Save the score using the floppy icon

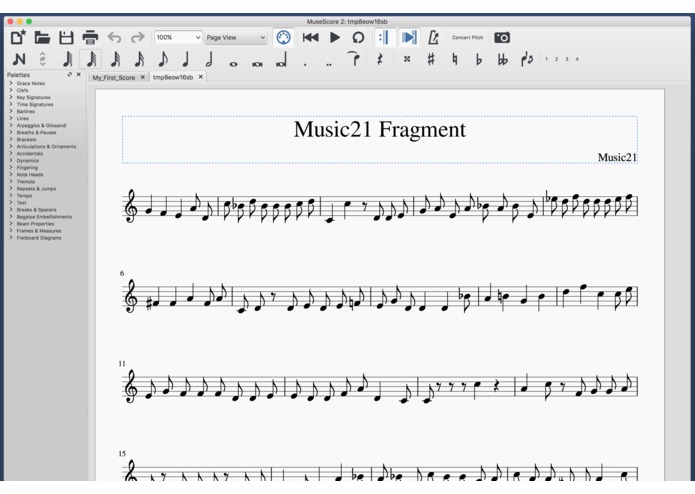tap(66, 38)
